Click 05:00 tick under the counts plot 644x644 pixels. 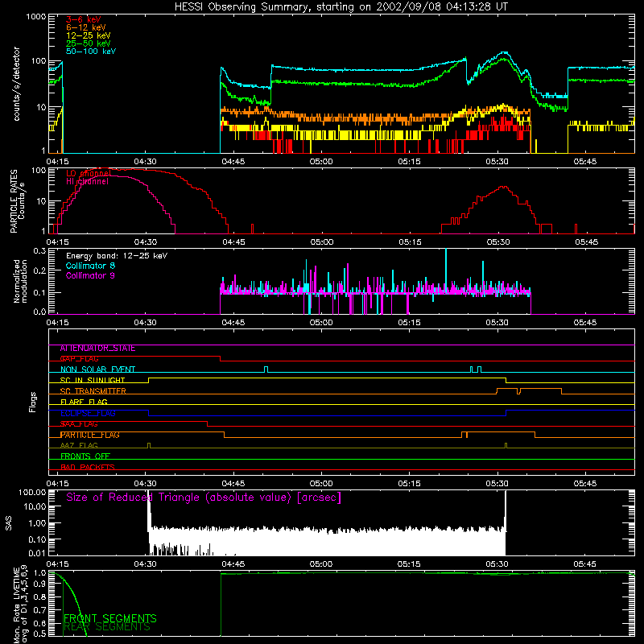[x=321, y=162]
